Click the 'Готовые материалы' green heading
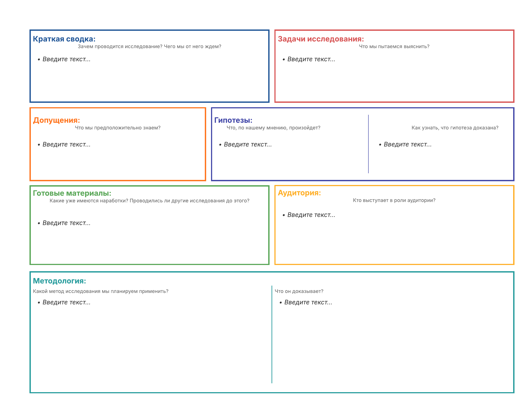 [72, 193]
